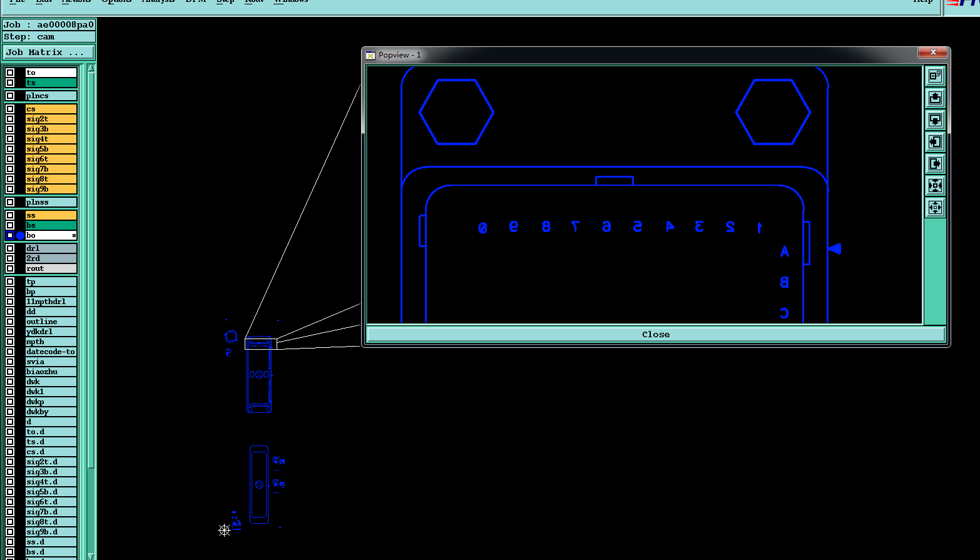Pan the Popview right with the right-arrow icon
Screen dimensions: 980x560
pos(935,163)
